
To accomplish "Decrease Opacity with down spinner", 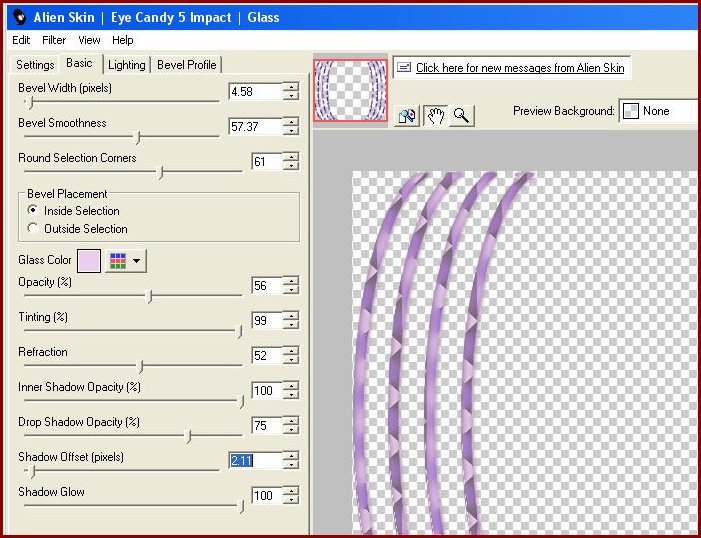I will tap(291, 289).
